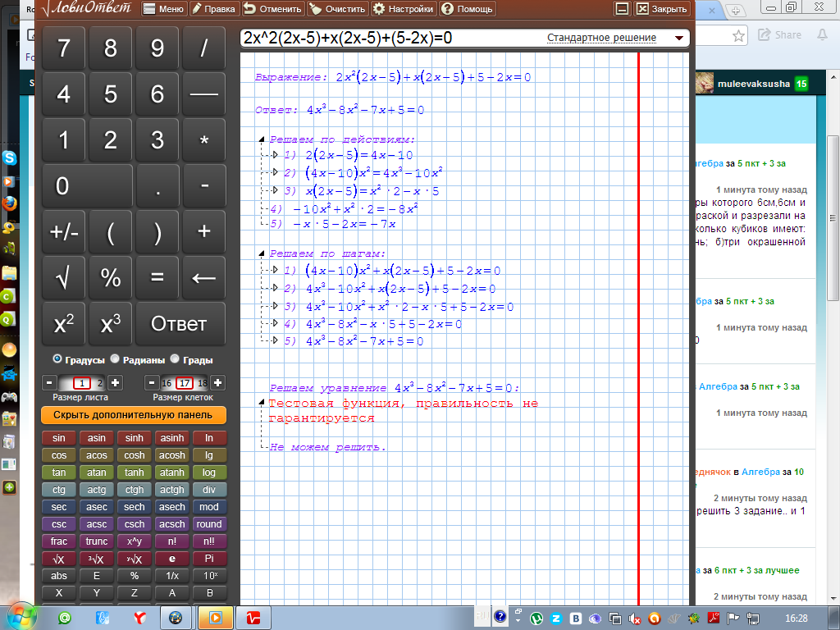Open Настройки settings
The image size is (840, 630).
(404, 8)
